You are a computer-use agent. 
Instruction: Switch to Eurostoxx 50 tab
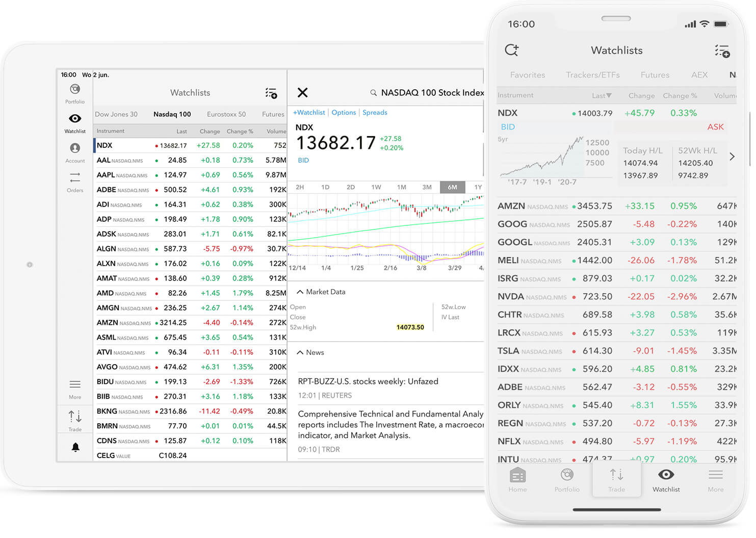click(226, 114)
